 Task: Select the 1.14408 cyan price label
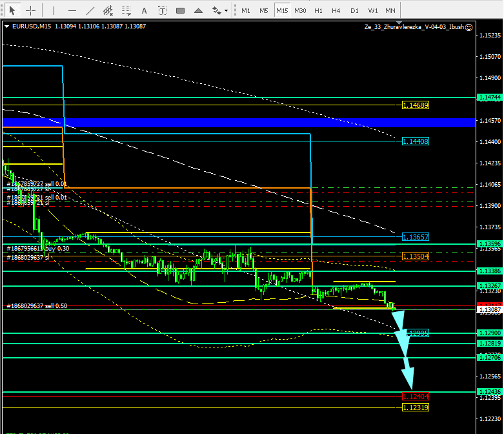(x=416, y=141)
